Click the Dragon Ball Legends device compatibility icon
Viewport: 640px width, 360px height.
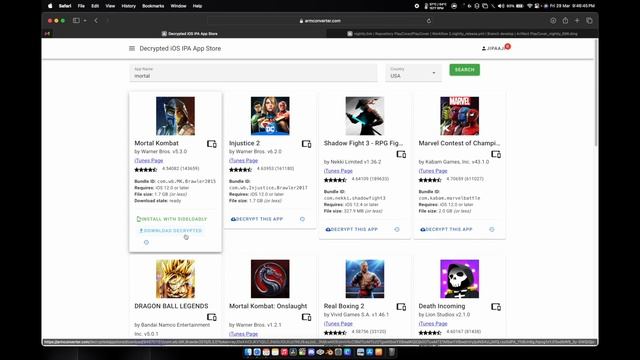[x=211, y=317]
